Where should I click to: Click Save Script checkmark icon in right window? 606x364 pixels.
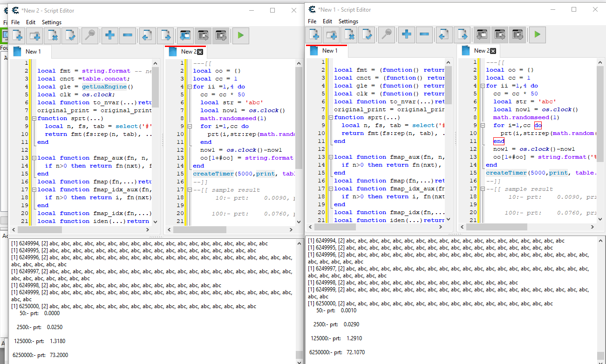[368, 35]
